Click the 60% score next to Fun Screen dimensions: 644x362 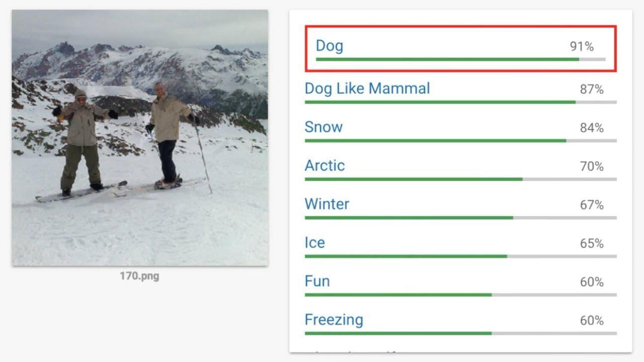[592, 282]
